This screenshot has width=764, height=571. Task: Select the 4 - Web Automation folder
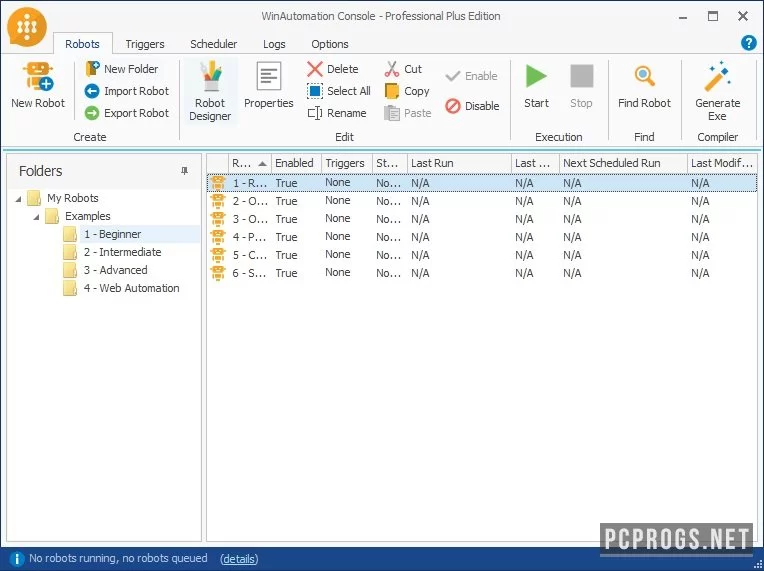132,288
